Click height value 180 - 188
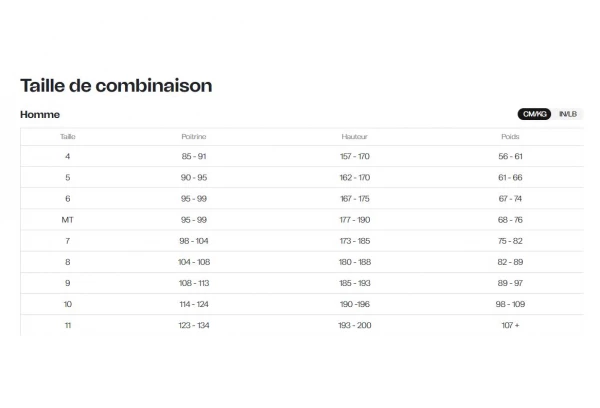Screen dimensions: 600x408 tap(355, 262)
